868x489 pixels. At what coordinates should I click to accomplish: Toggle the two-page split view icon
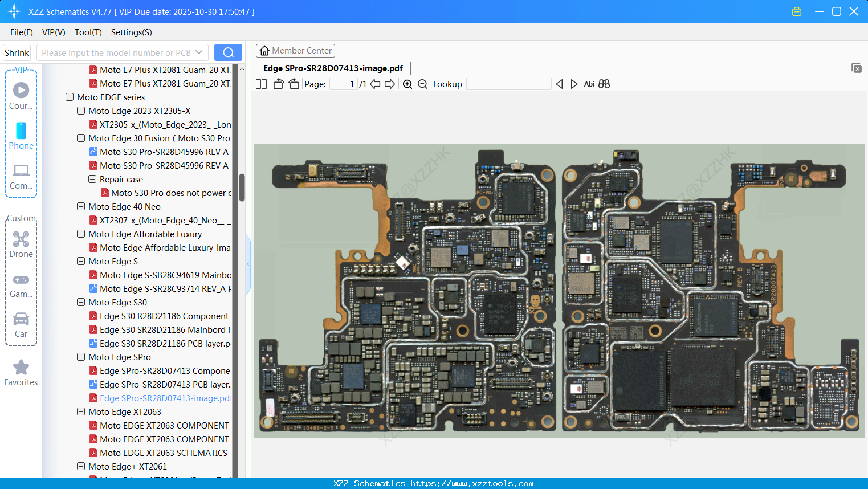pos(261,84)
